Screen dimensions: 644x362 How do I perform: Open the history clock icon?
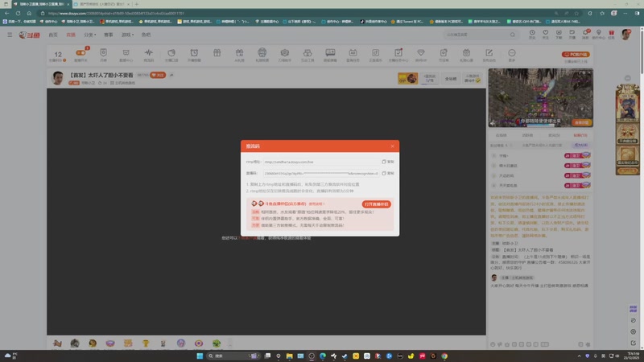pos(532,32)
